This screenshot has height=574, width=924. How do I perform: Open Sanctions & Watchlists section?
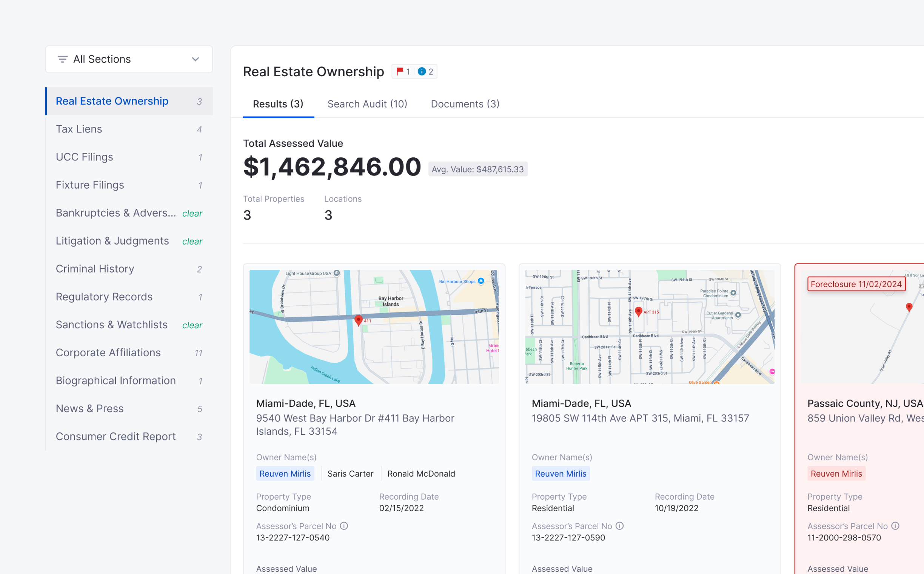tap(129, 325)
